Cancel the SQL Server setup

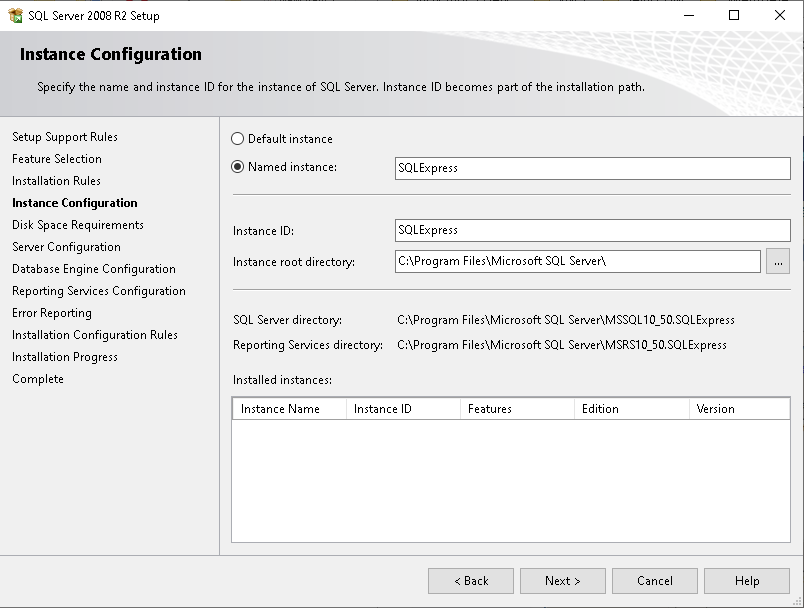(655, 581)
